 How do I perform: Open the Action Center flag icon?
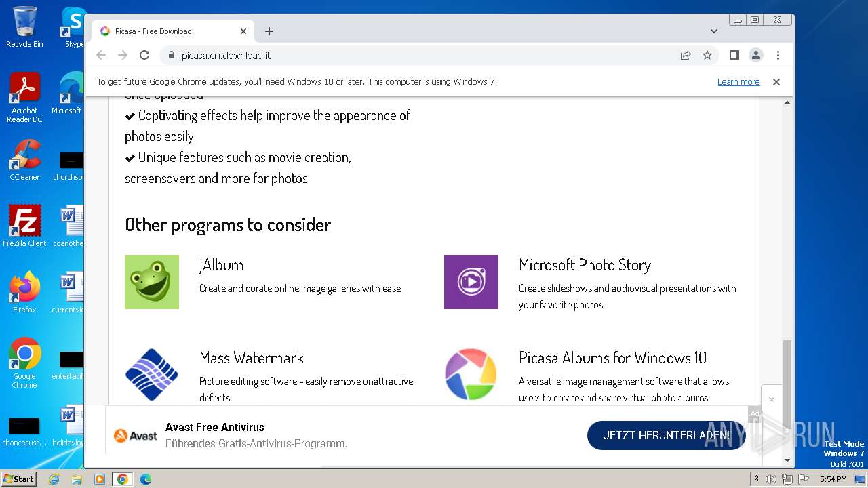coord(802,479)
